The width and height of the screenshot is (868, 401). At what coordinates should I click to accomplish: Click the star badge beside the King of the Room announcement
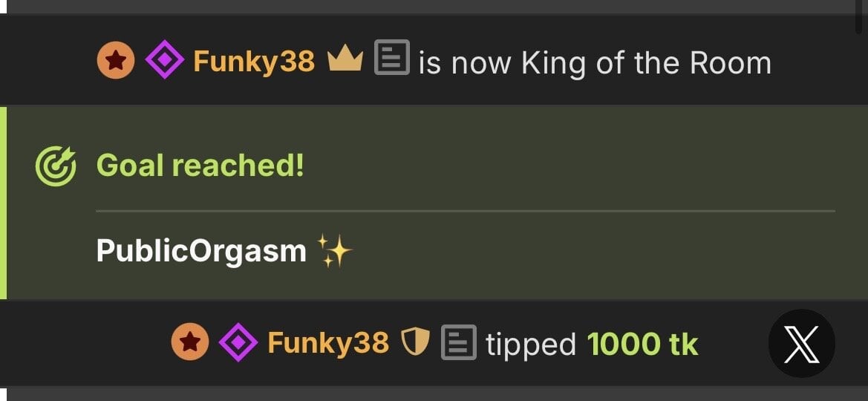[x=116, y=61]
